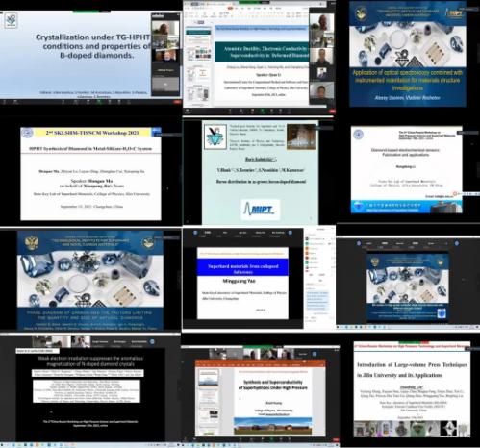This screenshot has height=448, width=480.
Task: Switch to Slides tab above WPS thumbnails
Action: pyautogui.click(x=201, y=22)
